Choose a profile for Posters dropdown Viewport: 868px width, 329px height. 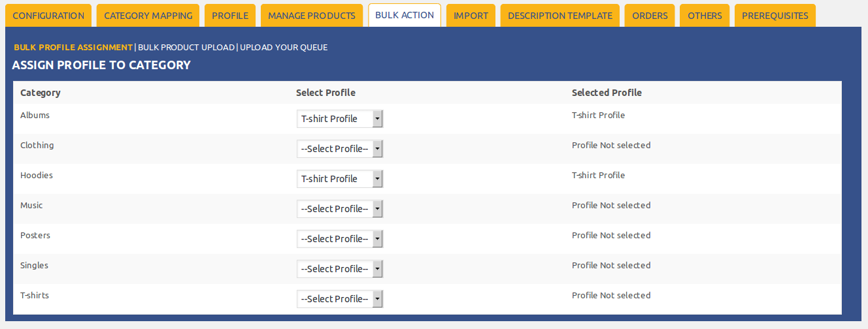[340, 239]
